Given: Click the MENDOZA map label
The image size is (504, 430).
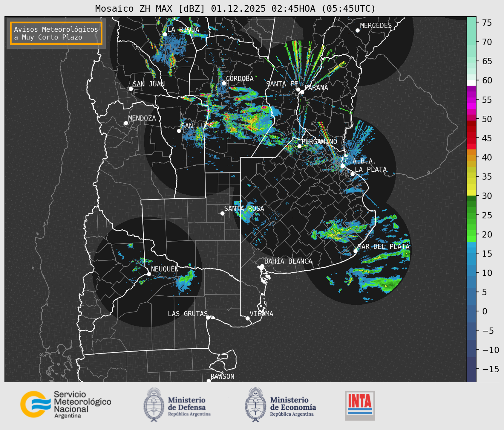Looking at the screenshot, I should pyautogui.click(x=142, y=118).
